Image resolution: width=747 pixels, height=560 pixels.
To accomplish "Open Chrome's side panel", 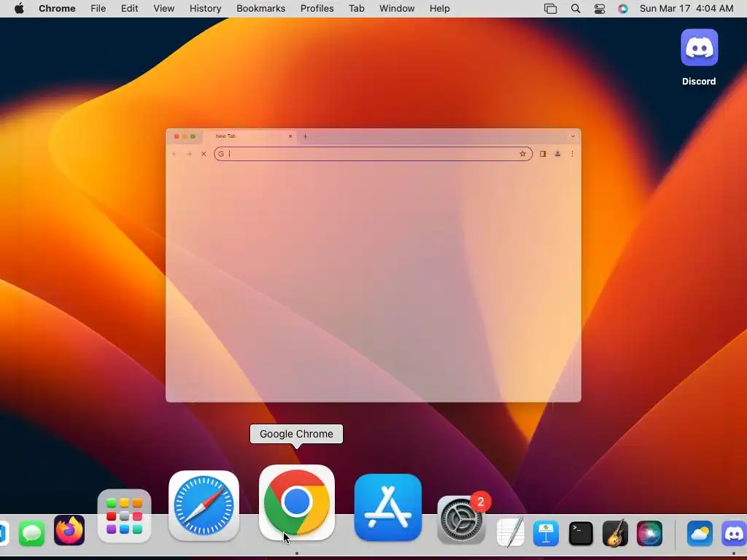I will click(x=543, y=154).
